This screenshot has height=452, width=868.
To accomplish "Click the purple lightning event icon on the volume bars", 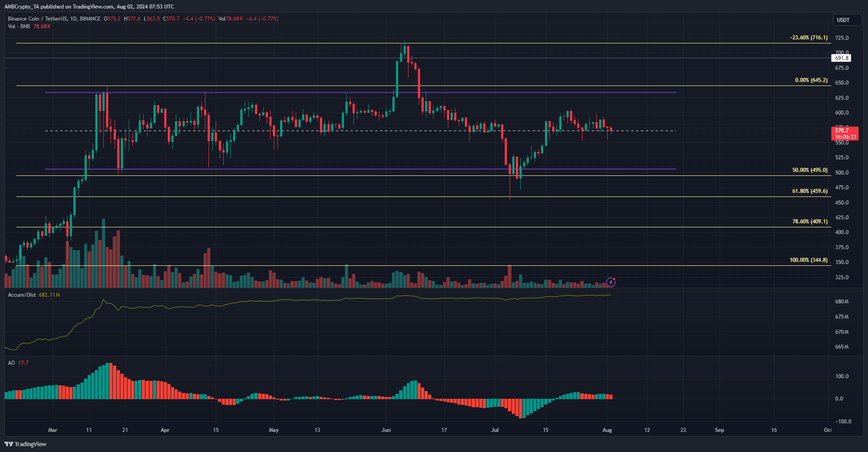I will [x=611, y=282].
